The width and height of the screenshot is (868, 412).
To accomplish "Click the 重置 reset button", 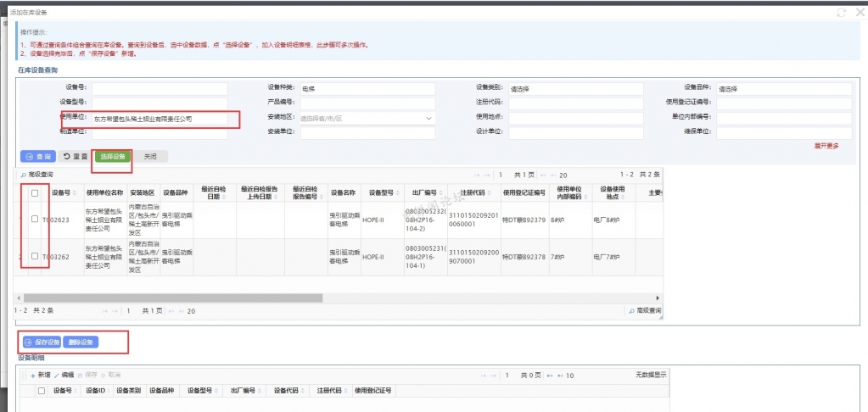I will [x=76, y=157].
